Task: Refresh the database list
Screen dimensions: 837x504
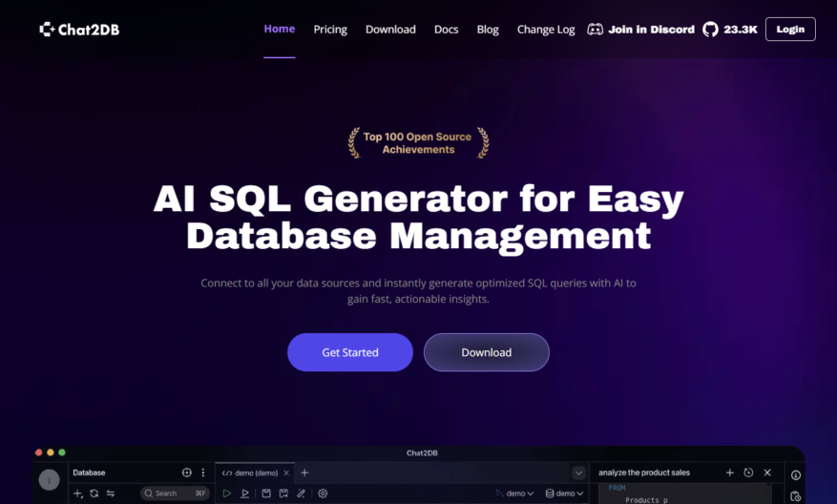Action: point(94,493)
